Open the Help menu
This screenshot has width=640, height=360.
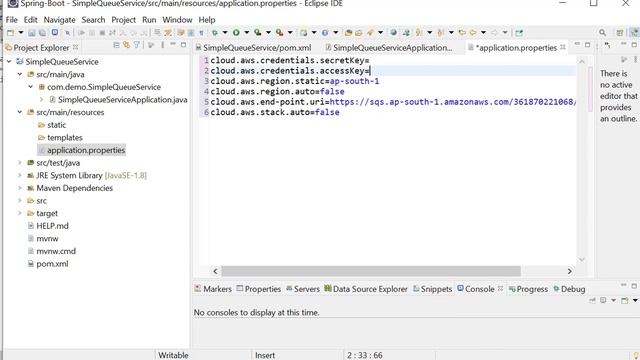(207, 20)
